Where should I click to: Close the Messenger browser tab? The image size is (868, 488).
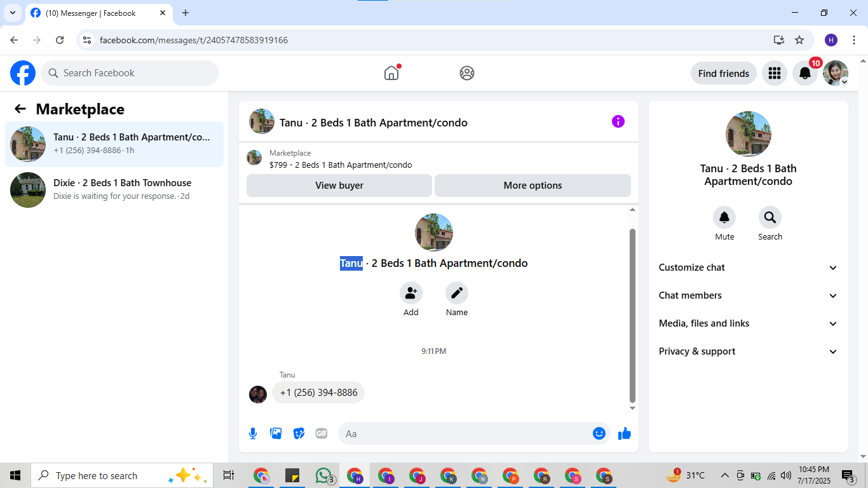coord(163,13)
